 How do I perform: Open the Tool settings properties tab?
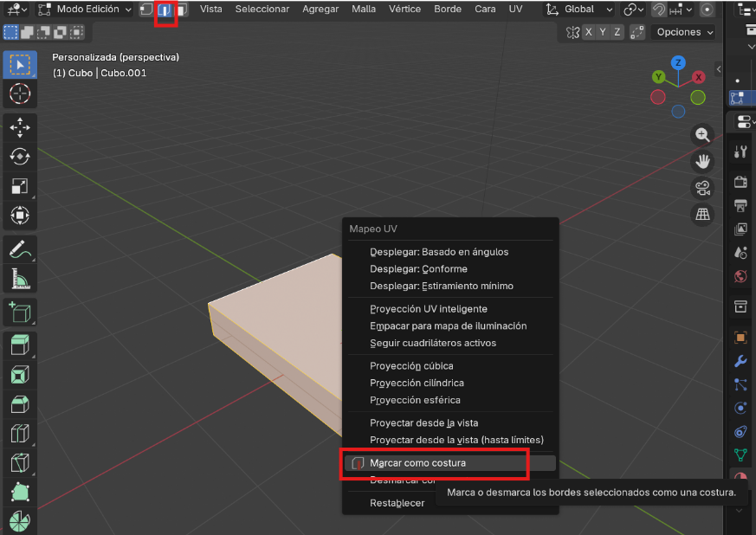pyautogui.click(x=740, y=152)
